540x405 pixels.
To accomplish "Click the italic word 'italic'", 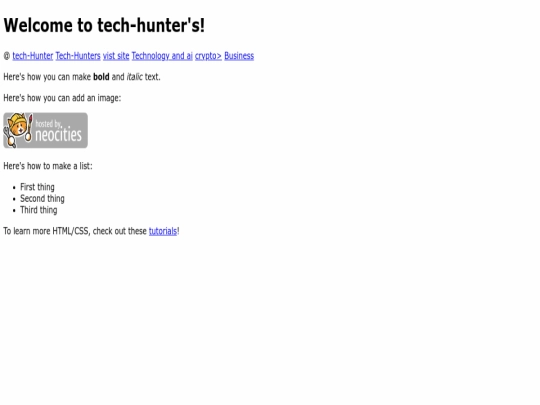I will click(135, 77).
